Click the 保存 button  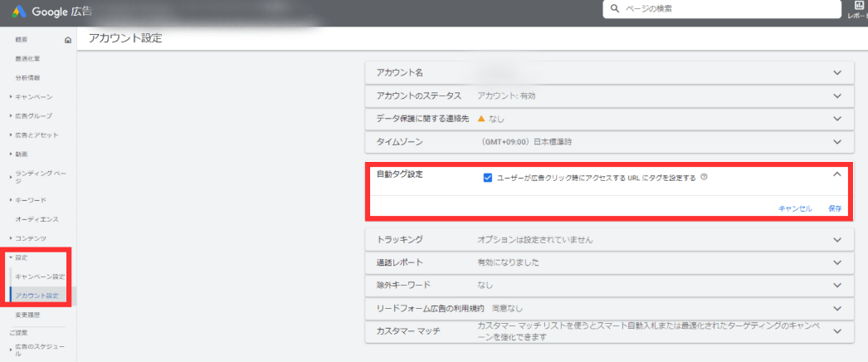835,208
